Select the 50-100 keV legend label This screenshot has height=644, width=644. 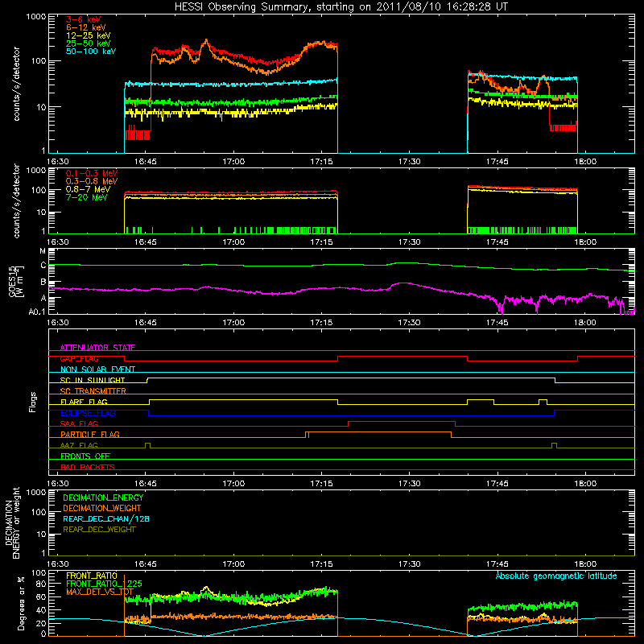coord(91,52)
